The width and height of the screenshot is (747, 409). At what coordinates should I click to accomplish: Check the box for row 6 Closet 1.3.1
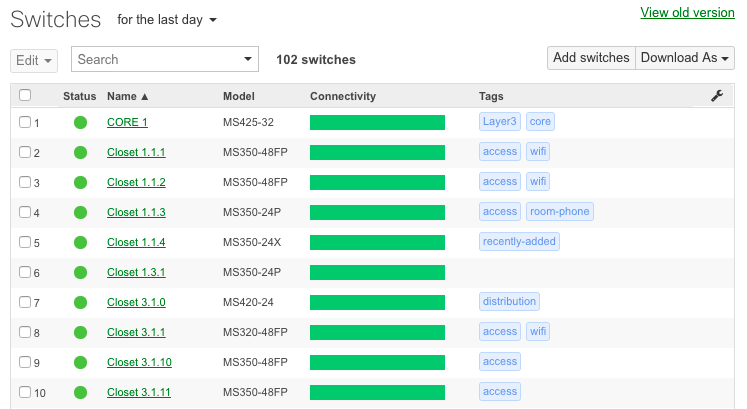point(25,272)
